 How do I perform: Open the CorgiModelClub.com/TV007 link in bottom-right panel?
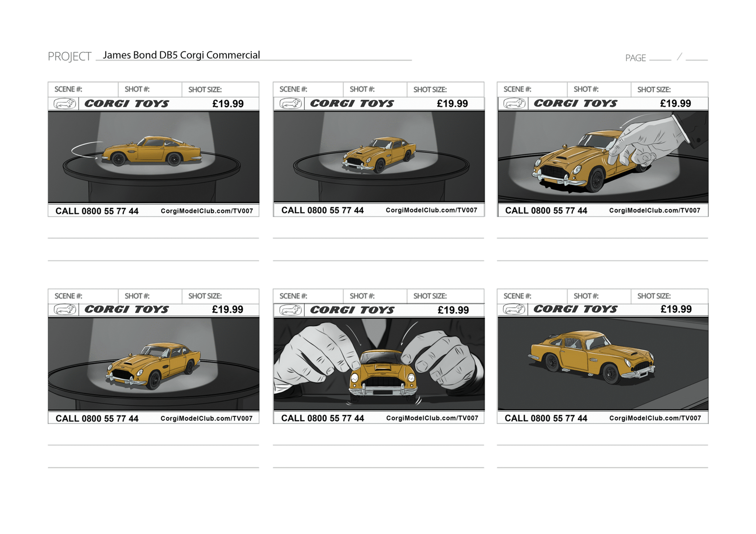655,418
